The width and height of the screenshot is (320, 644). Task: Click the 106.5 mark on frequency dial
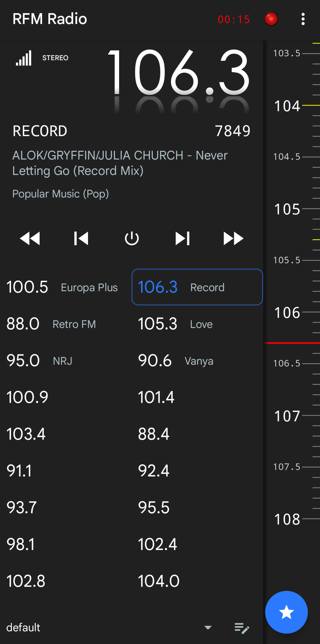pyautogui.click(x=287, y=364)
